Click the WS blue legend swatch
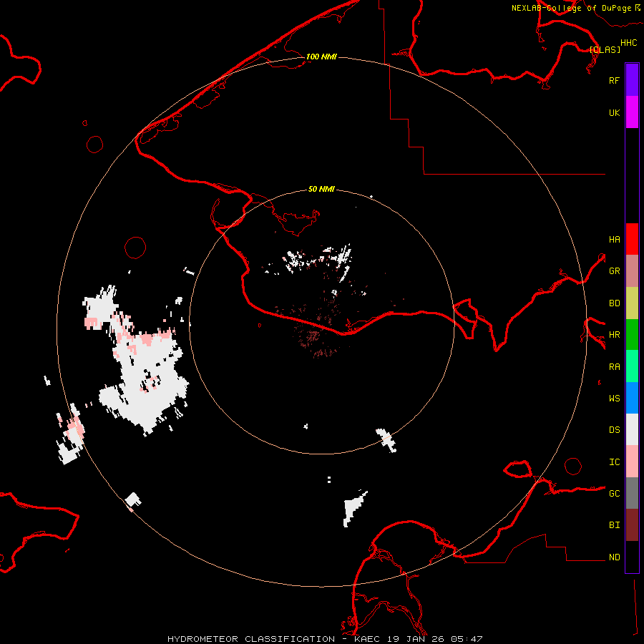 pyautogui.click(x=632, y=398)
